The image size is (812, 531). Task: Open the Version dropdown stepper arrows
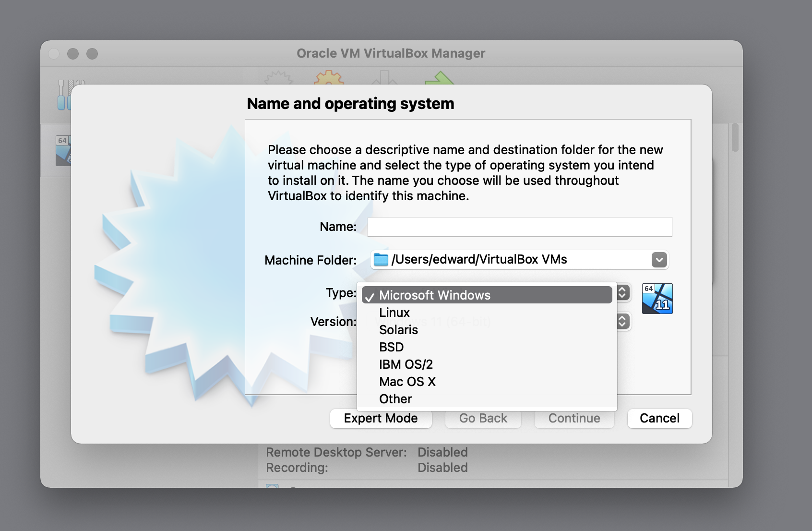(622, 321)
